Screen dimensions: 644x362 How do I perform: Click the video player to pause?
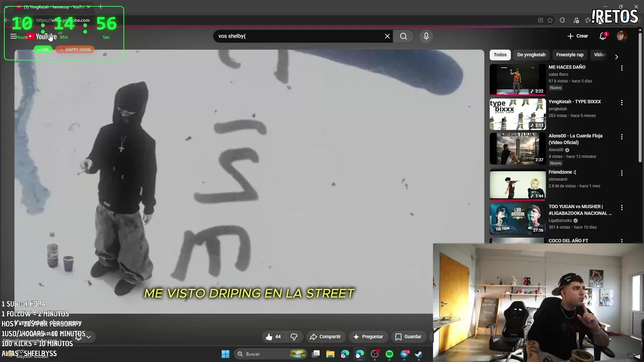249,181
